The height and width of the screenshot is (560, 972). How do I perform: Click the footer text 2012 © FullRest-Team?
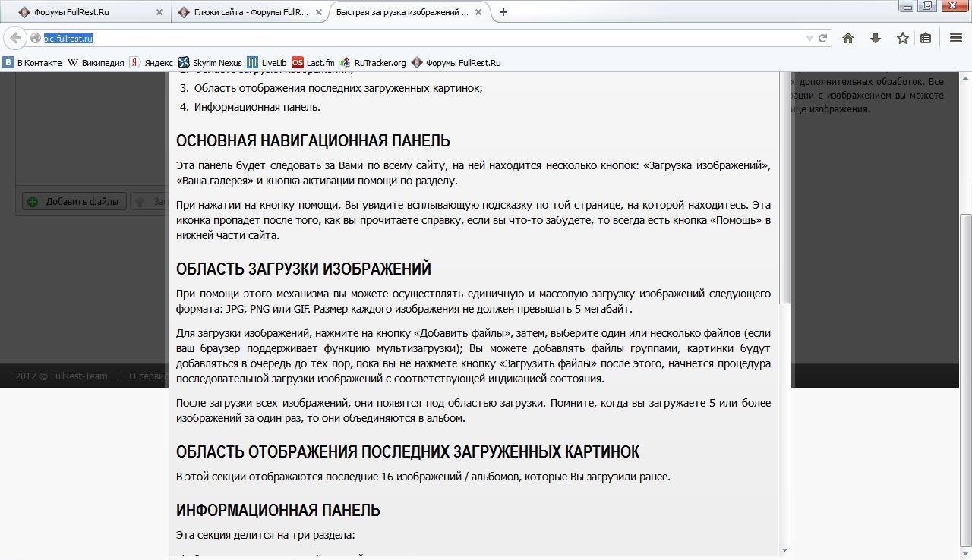(61, 376)
